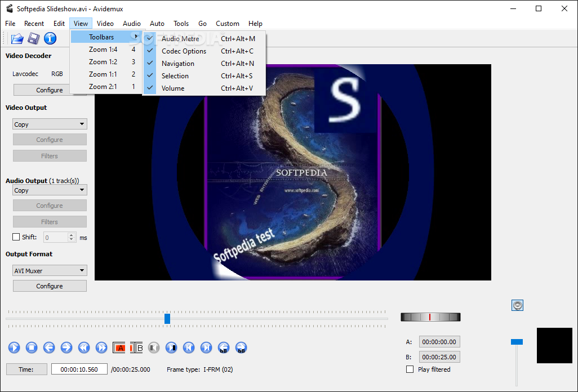This screenshot has width=578, height=392.
Task: Choose Zoom 2:1 from View menu
Action: (106, 87)
